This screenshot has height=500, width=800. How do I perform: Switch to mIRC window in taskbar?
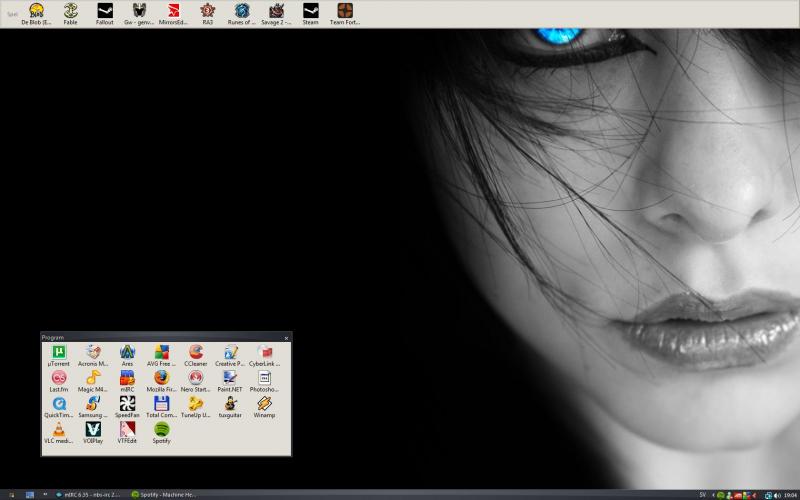click(x=89, y=494)
